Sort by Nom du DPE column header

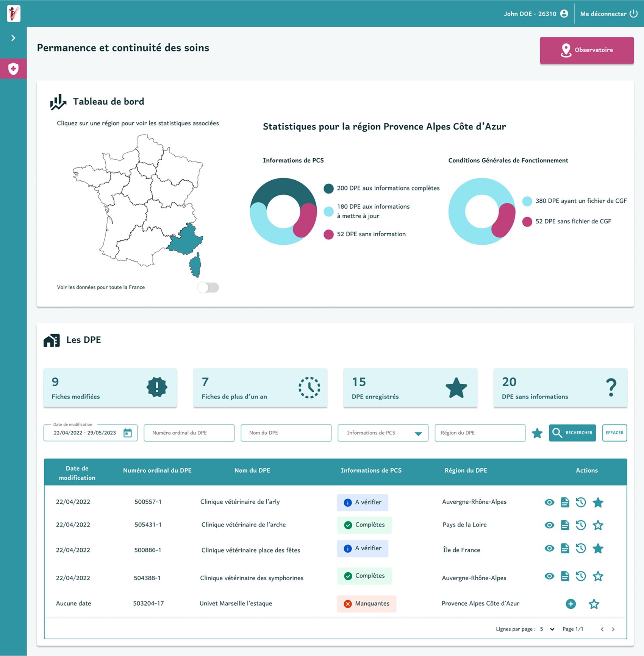252,470
